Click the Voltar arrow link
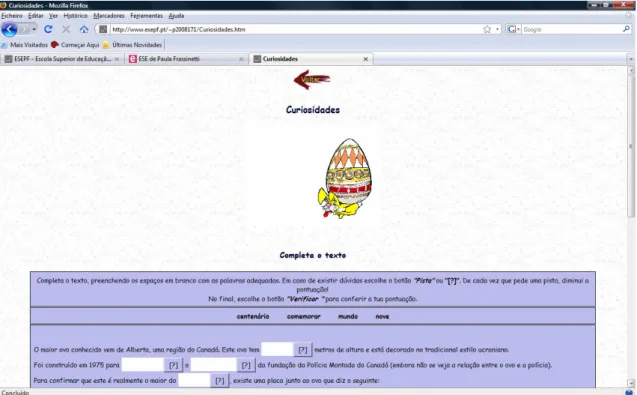 pos(312,80)
